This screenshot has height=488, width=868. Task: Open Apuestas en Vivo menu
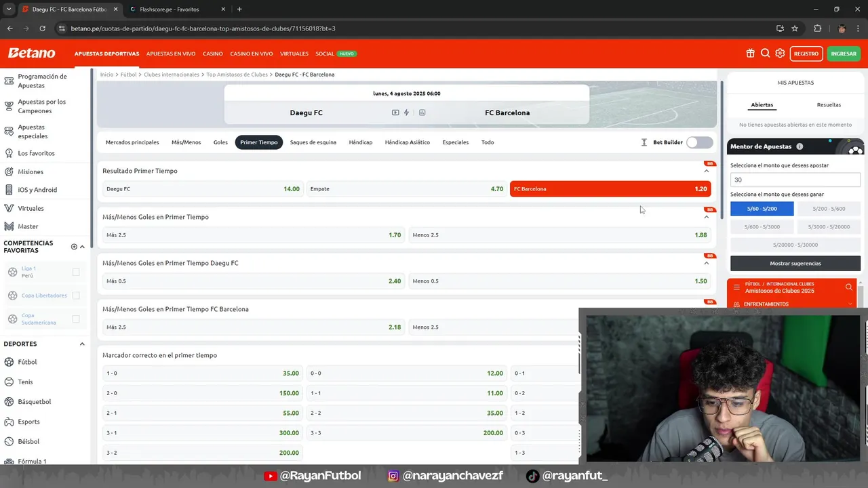tap(171, 54)
